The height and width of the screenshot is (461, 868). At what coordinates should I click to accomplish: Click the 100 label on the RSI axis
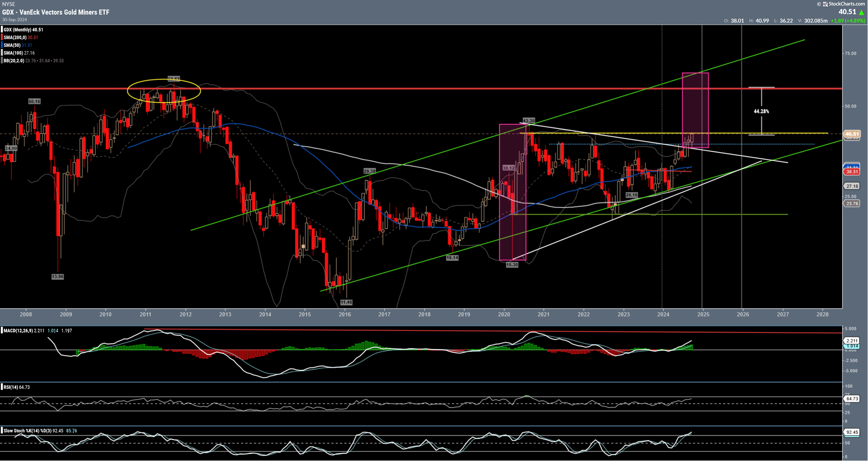tap(849, 386)
